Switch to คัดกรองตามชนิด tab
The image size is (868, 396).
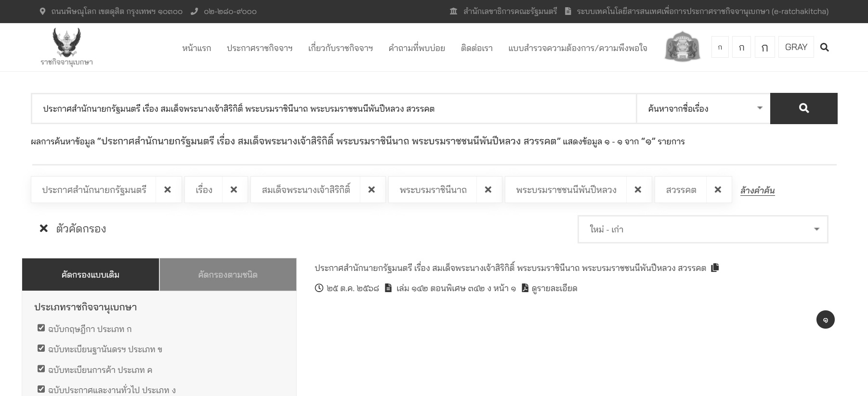[228, 274]
